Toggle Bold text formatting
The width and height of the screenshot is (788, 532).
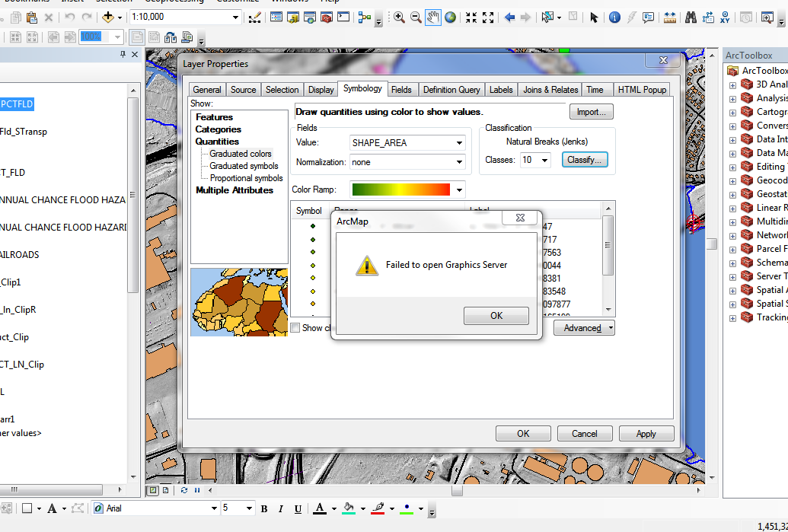coord(264,509)
